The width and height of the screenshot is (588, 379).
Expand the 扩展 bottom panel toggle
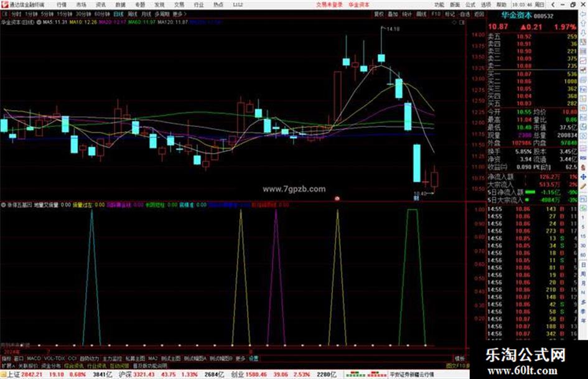click(8, 365)
